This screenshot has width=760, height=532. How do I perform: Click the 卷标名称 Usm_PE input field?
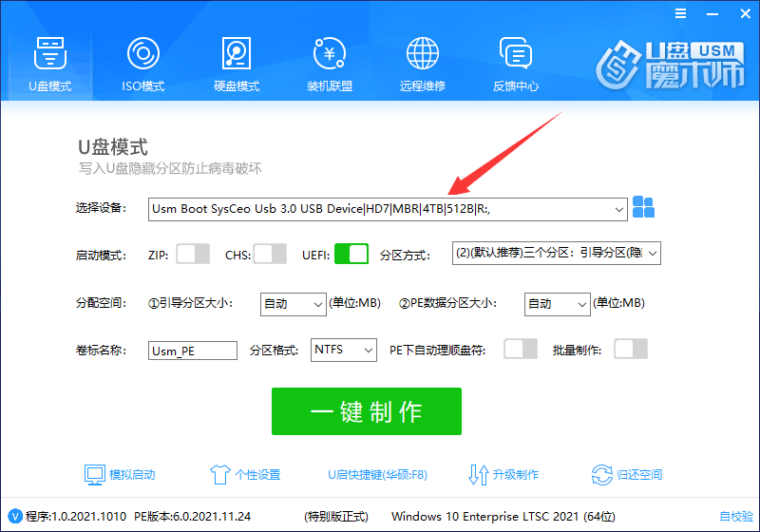pyautogui.click(x=193, y=351)
